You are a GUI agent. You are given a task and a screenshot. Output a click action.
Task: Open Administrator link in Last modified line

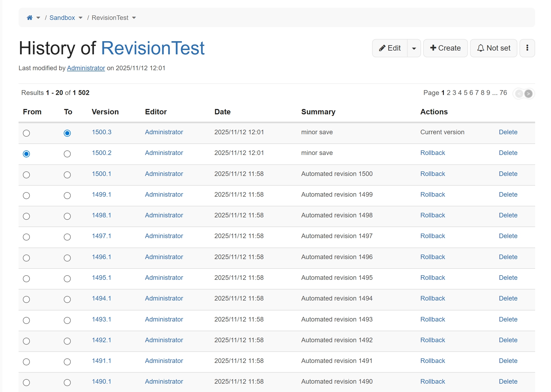[86, 68]
